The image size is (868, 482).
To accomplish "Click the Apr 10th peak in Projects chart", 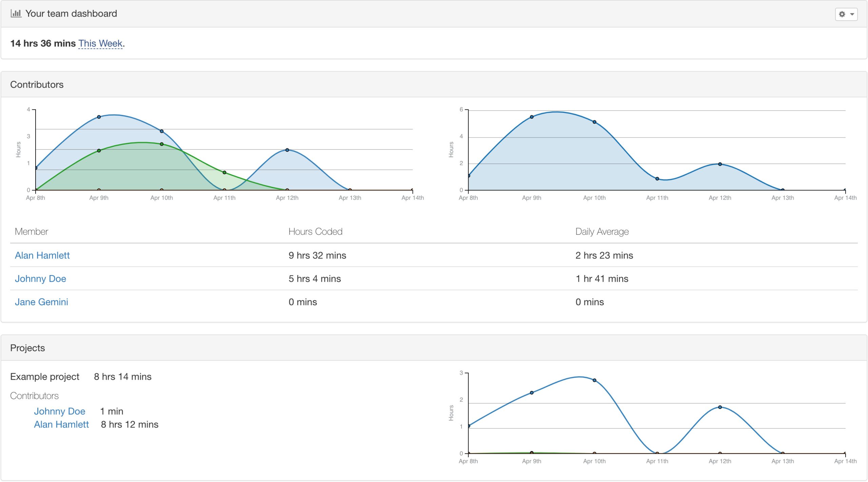I will click(x=594, y=380).
